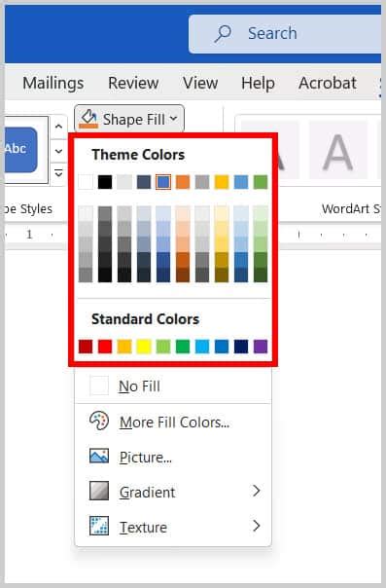Click the Texture fill icon
386x588 pixels.
[x=99, y=526]
